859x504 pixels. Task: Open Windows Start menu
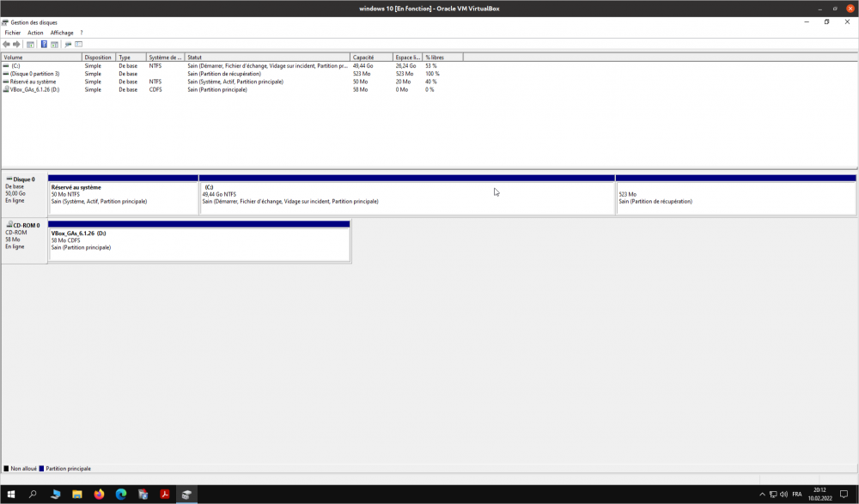11,495
